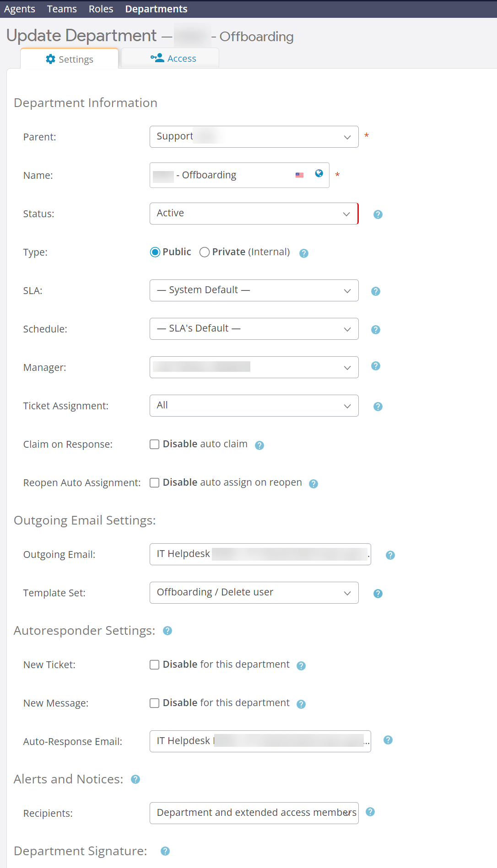Viewport: 497px width, 868px height.
Task: Show help for Template Set
Action: point(378,593)
